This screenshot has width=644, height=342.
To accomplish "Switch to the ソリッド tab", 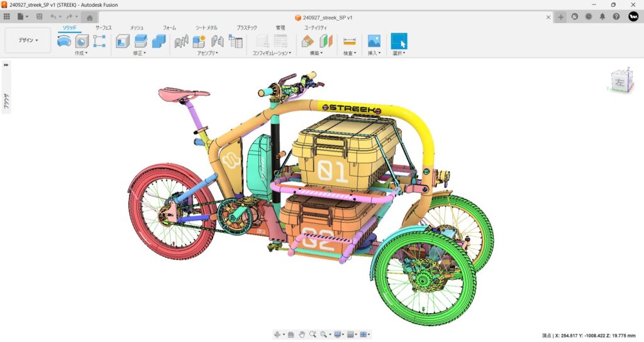I will [69, 28].
